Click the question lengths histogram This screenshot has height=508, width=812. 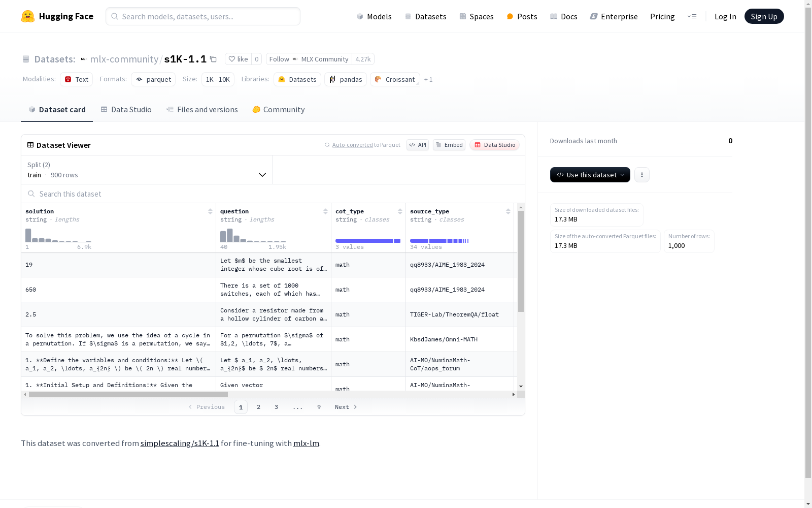point(253,235)
